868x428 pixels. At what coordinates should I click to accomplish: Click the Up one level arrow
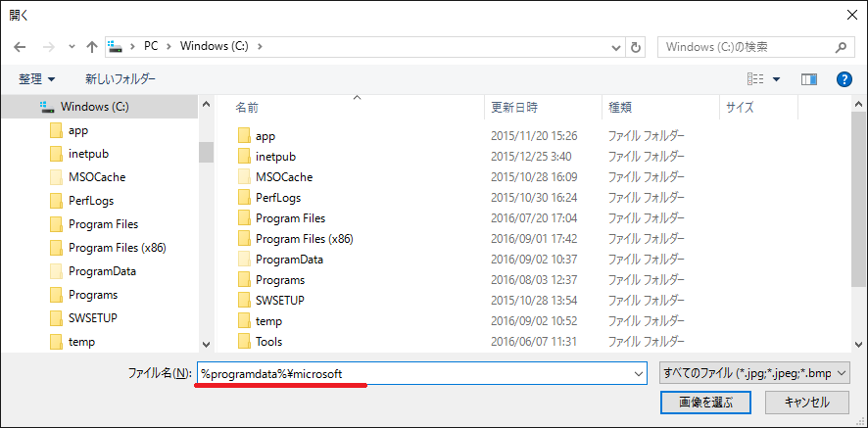click(91, 47)
